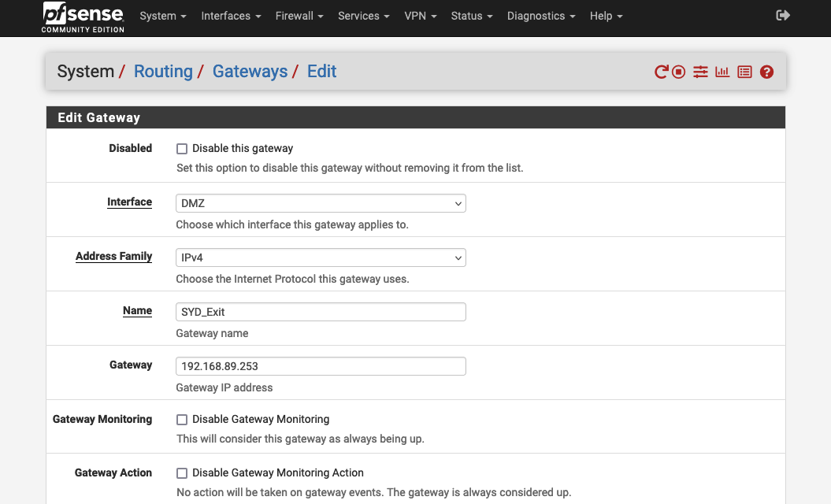Check Disable Gateway Monitoring
The width and height of the screenshot is (831, 504).
click(x=181, y=419)
